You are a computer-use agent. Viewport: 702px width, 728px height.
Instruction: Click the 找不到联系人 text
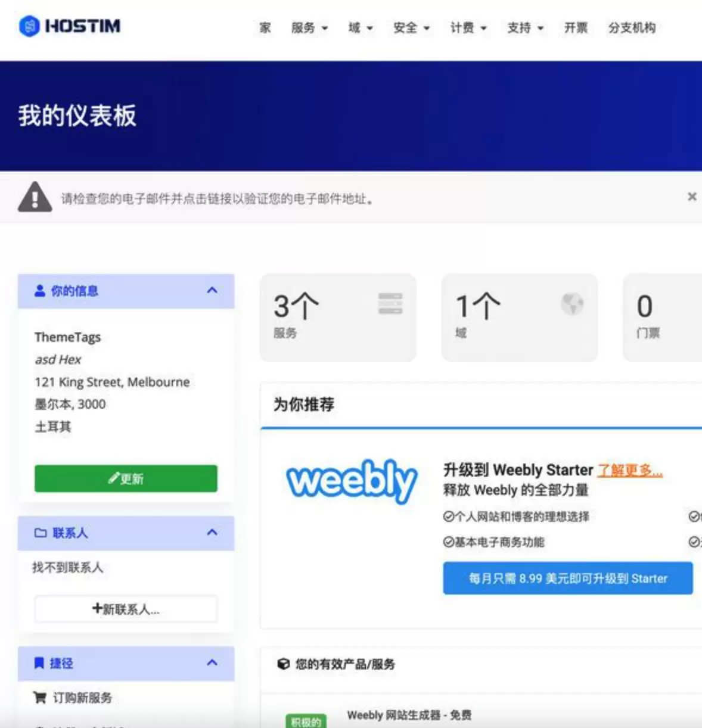(x=67, y=567)
